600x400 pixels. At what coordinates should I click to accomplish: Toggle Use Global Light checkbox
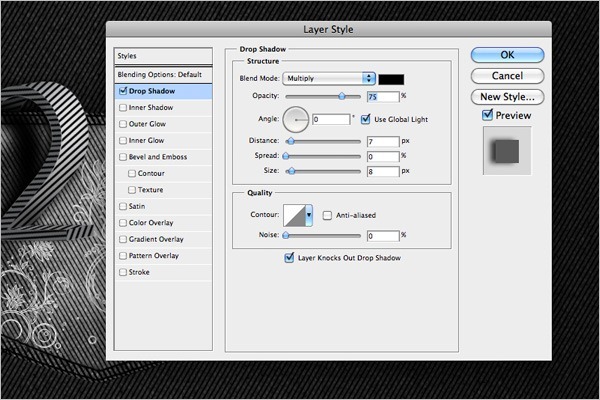click(x=366, y=119)
